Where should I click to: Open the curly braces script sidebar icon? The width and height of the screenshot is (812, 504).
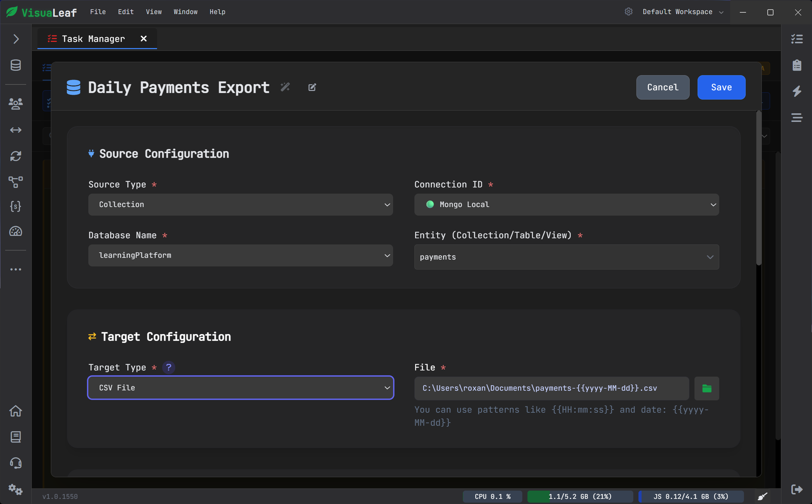16,206
